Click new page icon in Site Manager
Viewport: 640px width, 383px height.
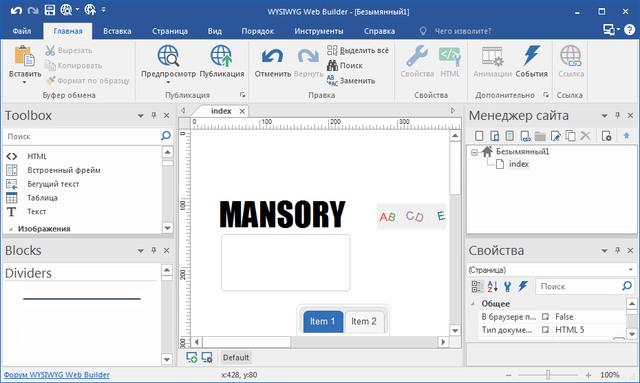coord(479,136)
